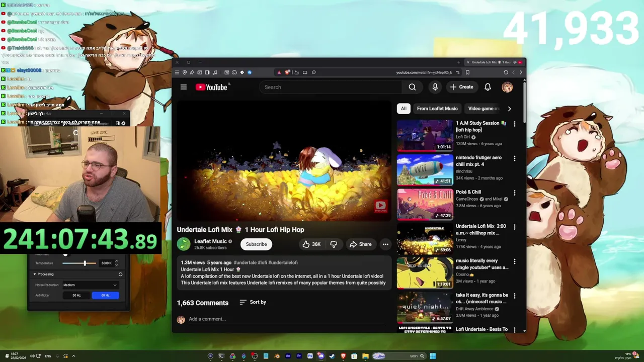This screenshot has width=644, height=362.
Task: Click the browser address bar URL
Action: pyautogui.click(x=424, y=72)
